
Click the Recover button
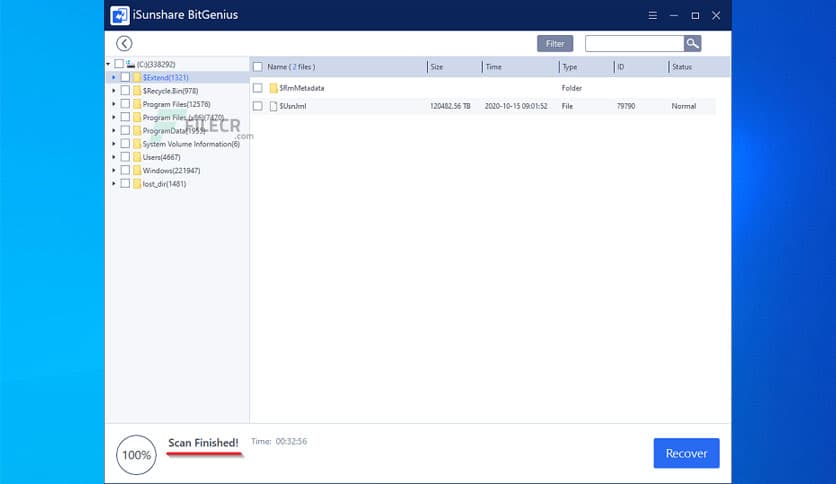[x=686, y=453]
